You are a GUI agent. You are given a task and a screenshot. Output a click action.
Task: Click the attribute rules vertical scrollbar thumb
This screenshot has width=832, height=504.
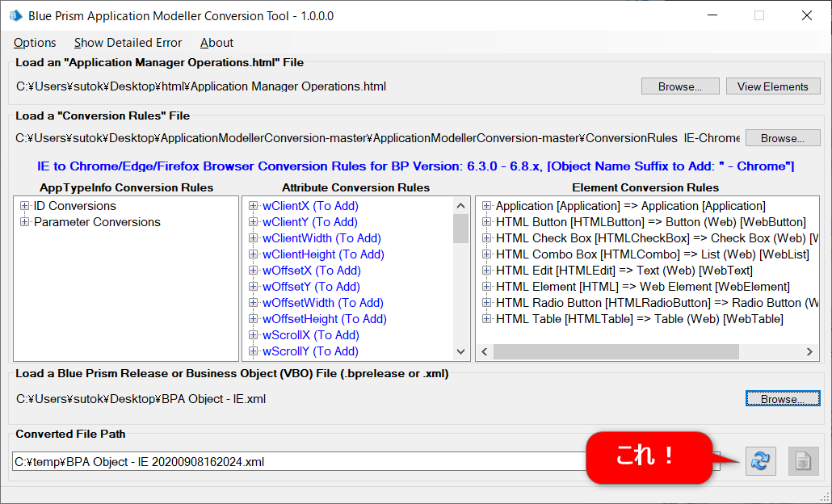click(x=460, y=228)
